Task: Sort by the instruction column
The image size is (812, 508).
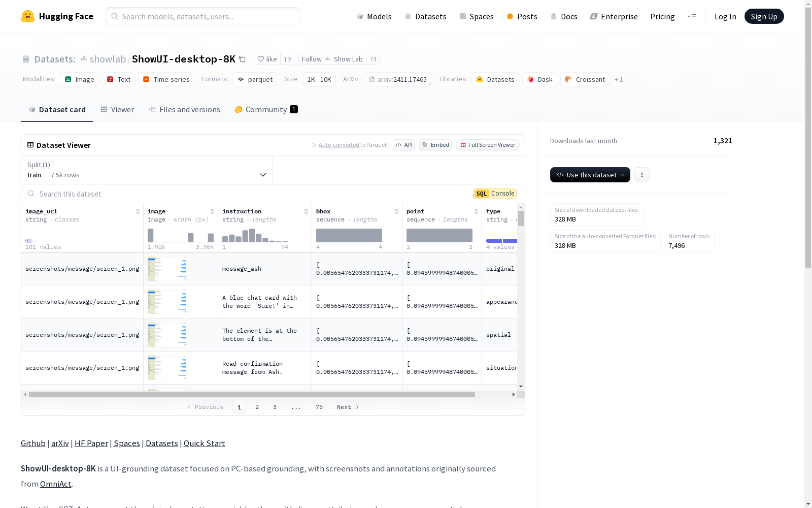Action: (306, 211)
